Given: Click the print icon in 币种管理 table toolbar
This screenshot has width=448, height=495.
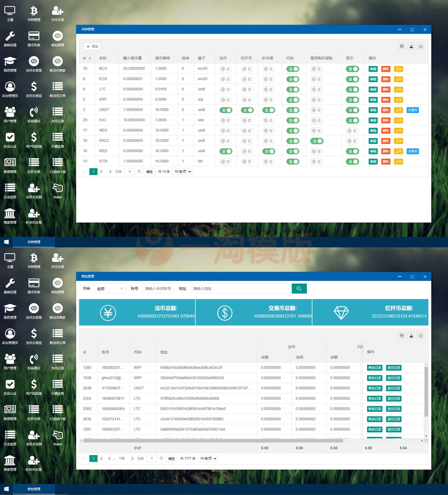Looking at the screenshot, I should click(421, 47).
